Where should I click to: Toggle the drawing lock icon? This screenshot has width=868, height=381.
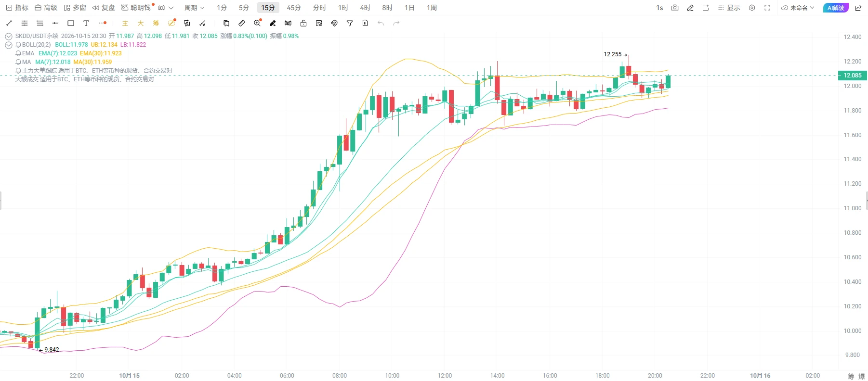point(303,23)
